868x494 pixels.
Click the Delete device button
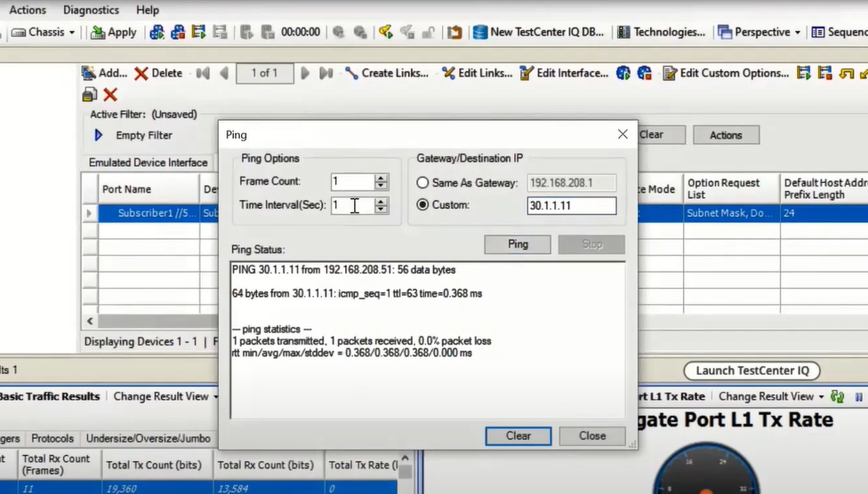tap(158, 73)
